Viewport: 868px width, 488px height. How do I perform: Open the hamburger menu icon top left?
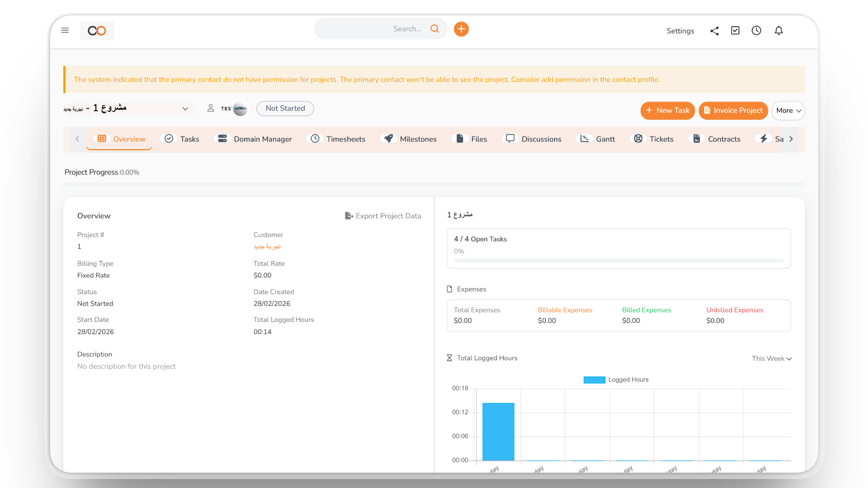coord(65,30)
